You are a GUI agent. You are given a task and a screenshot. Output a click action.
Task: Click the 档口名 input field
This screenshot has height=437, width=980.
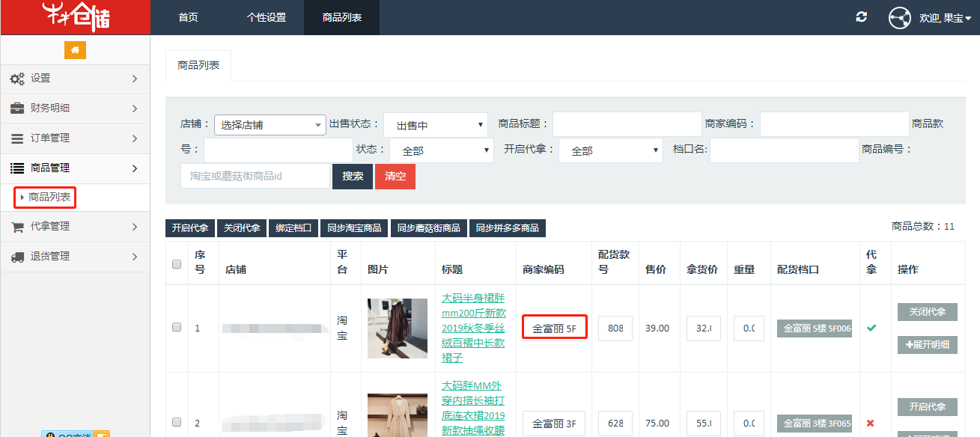click(785, 150)
